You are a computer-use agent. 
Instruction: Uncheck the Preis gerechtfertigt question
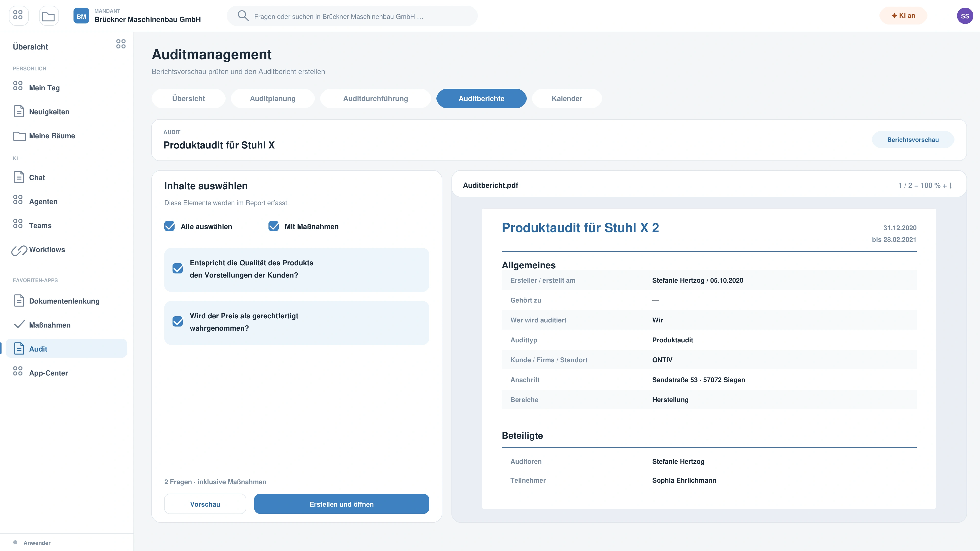[x=178, y=322]
